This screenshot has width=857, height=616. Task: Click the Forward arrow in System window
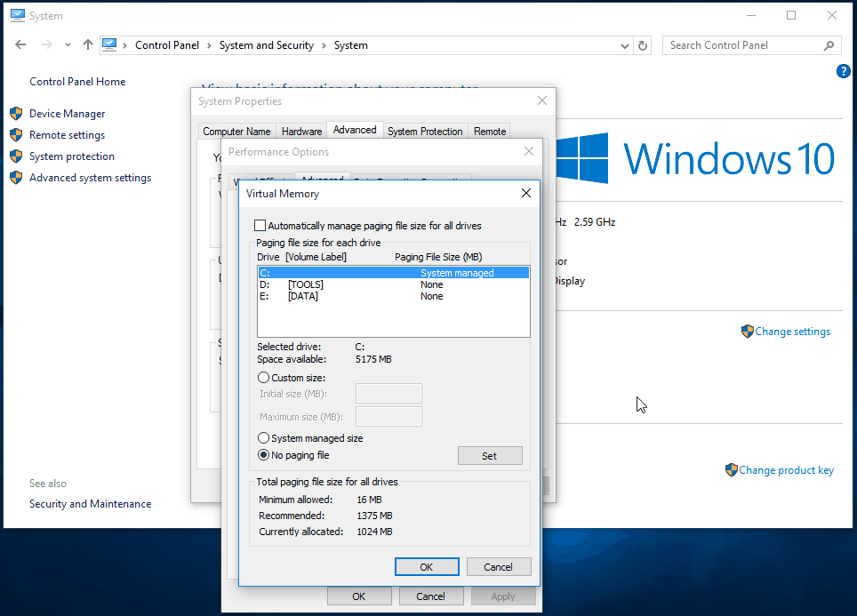47,44
